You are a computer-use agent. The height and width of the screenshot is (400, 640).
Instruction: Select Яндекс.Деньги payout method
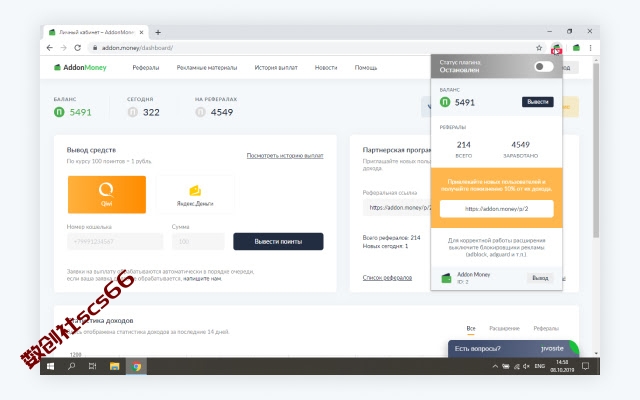(x=195, y=194)
